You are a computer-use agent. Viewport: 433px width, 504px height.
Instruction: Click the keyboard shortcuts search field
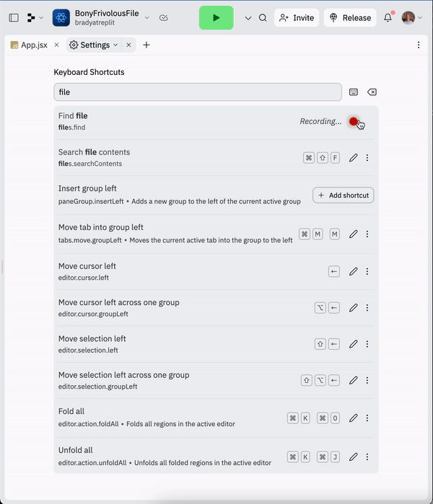(198, 92)
